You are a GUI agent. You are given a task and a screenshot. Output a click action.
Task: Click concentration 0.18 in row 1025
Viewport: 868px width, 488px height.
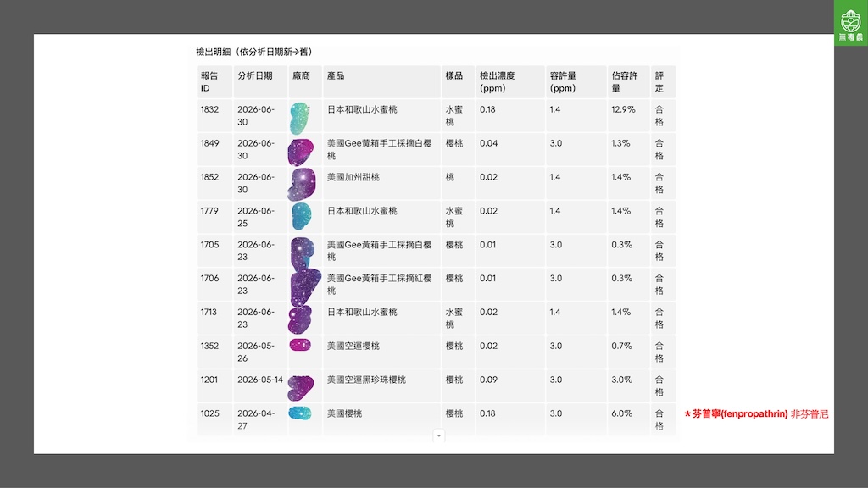[487, 413]
